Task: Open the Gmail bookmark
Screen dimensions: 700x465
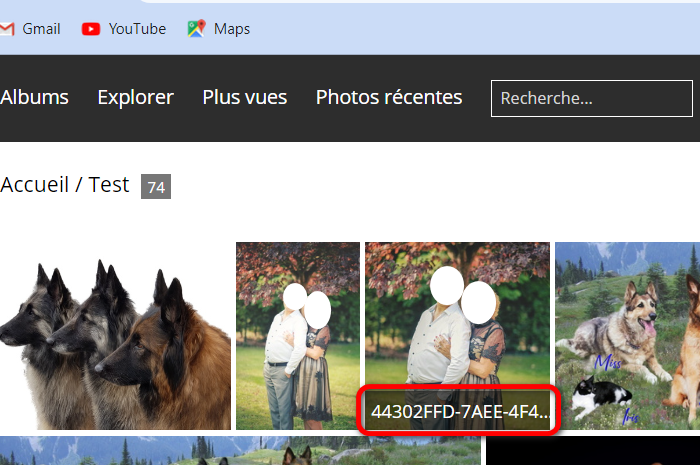Action: coord(30,29)
